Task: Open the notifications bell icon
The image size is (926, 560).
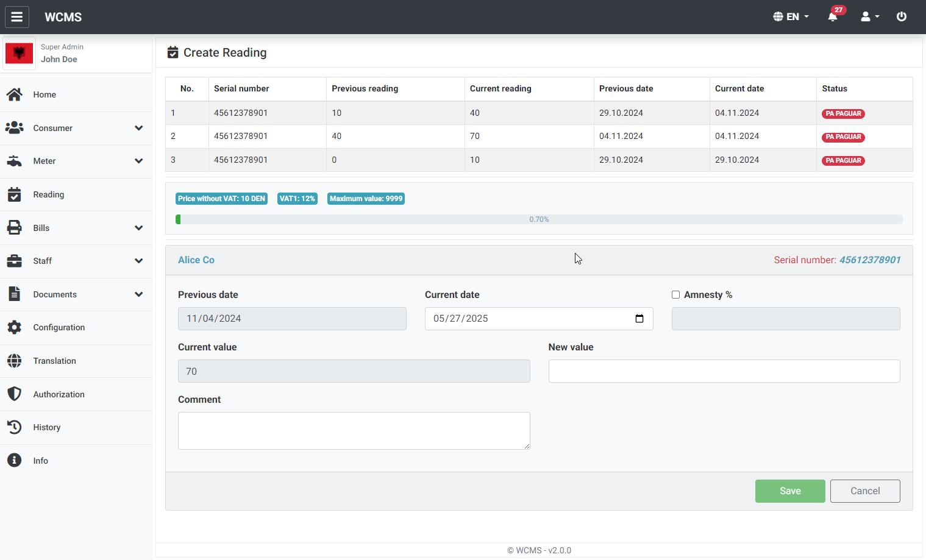Action: click(832, 17)
